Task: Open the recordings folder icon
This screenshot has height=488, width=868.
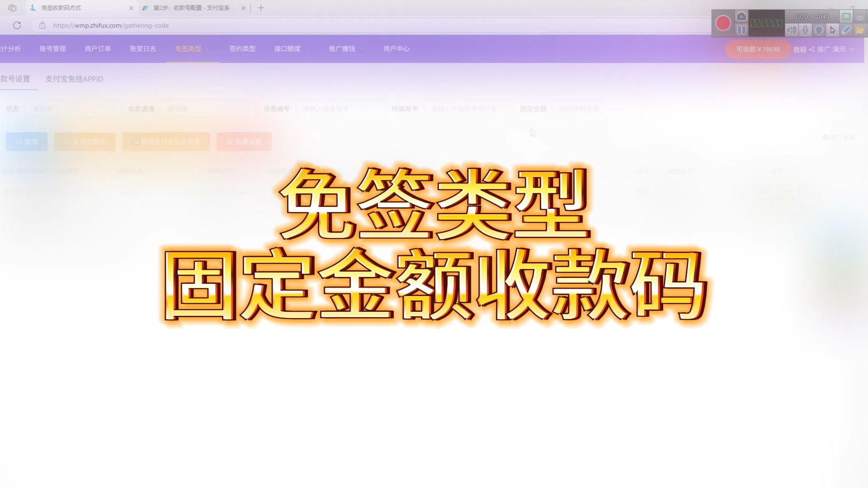Action: [859, 30]
